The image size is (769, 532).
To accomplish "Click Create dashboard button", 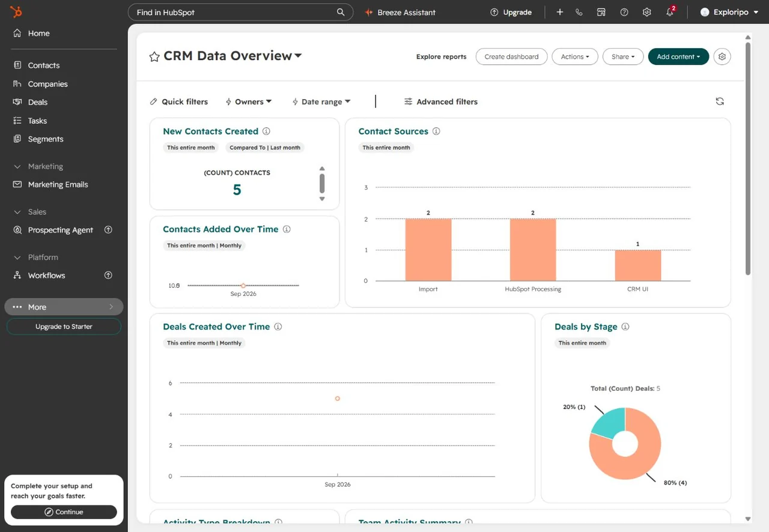I will 511,56.
